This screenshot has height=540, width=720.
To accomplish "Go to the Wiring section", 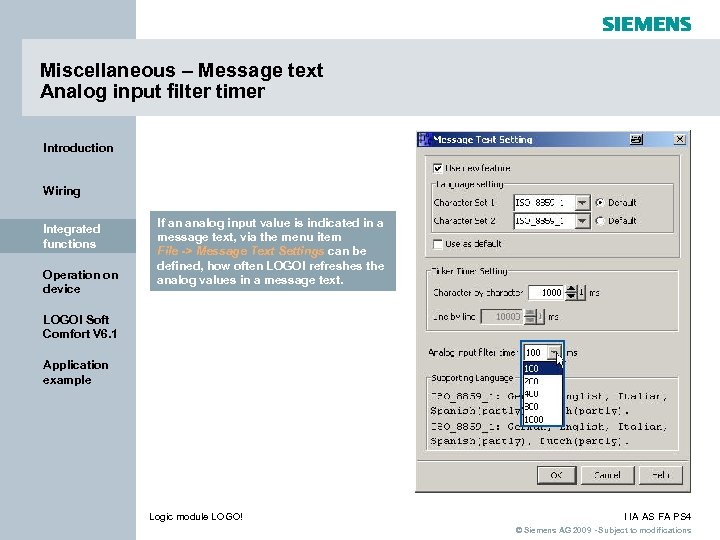I will [x=61, y=191].
